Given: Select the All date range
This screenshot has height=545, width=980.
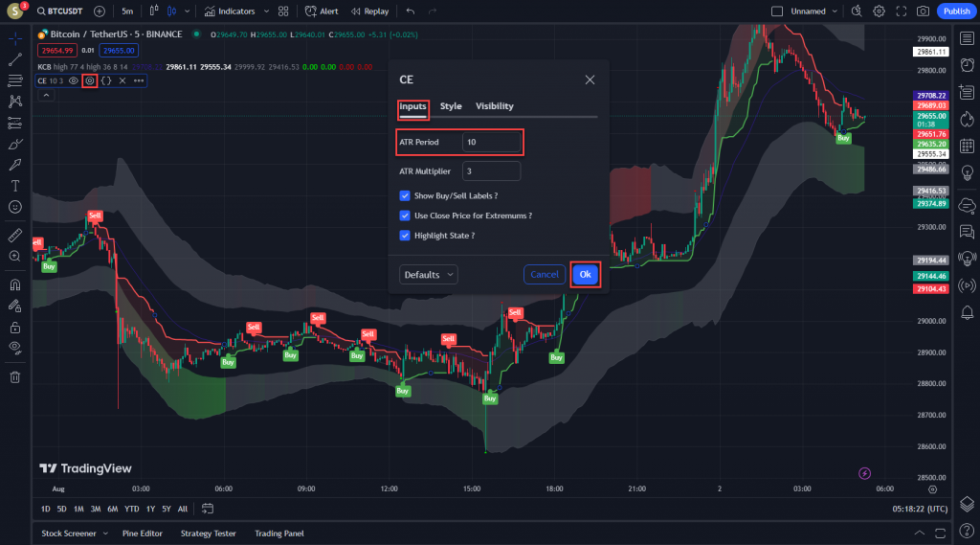Looking at the screenshot, I should tap(183, 510).
